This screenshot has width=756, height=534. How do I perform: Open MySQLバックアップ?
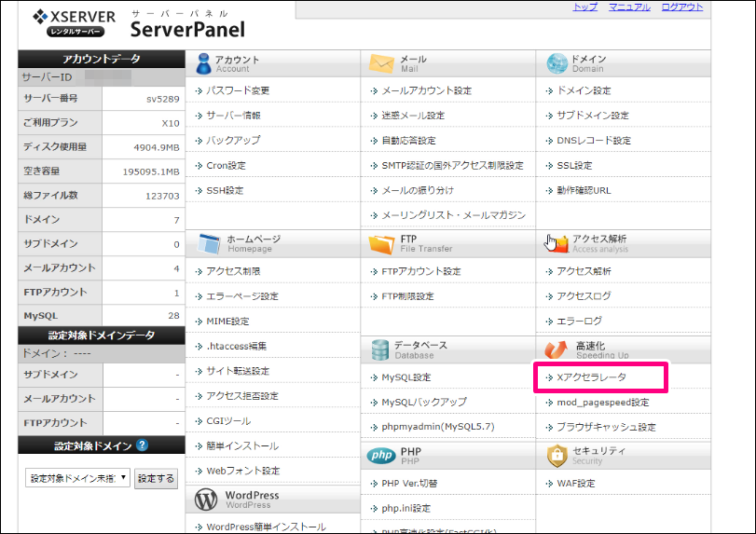pyautogui.click(x=424, y=402)
